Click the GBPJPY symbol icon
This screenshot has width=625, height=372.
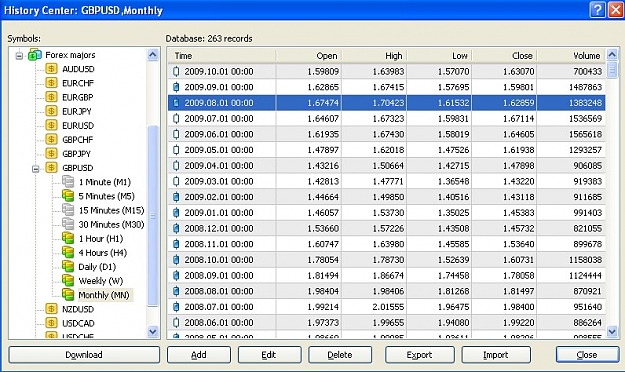pos(51,154)
